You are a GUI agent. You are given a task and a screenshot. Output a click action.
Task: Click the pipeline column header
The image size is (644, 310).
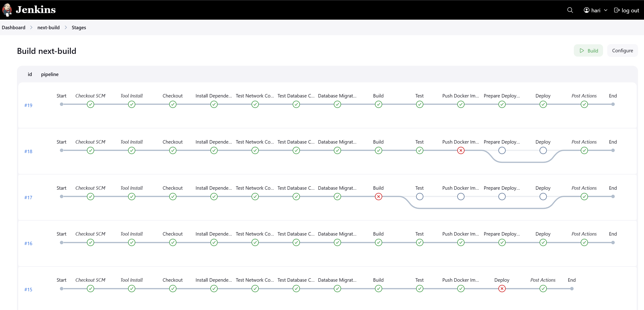pos(50,74)
